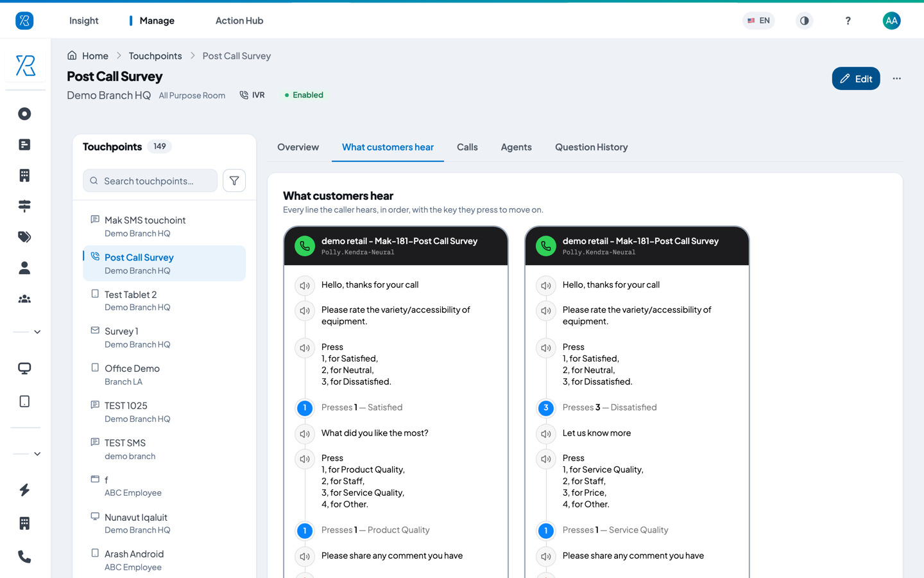The height and width of the screenshot is (578, 924).
Task: Select the Nunavut Iqaluit touchpoint
Action: [x=164, y=523]
